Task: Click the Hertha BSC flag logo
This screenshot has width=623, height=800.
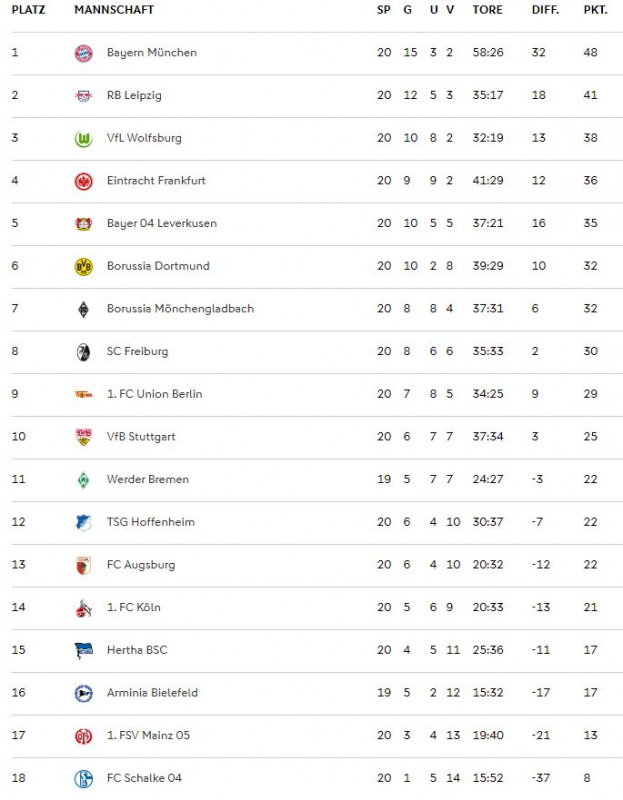Action: coord(84,651)
